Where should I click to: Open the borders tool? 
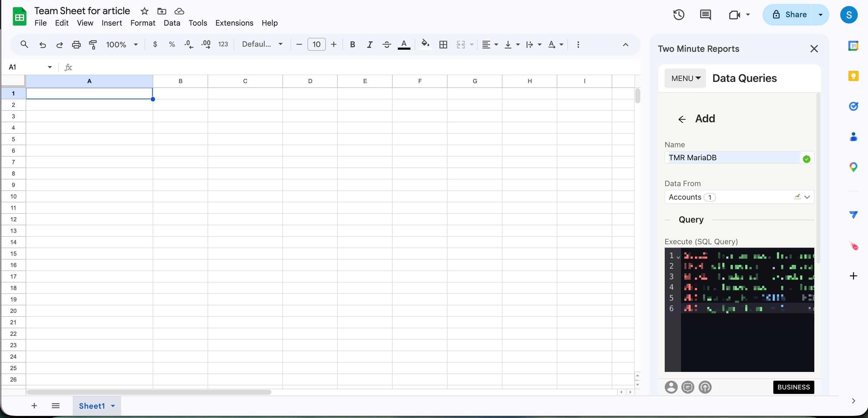(443, 44)
